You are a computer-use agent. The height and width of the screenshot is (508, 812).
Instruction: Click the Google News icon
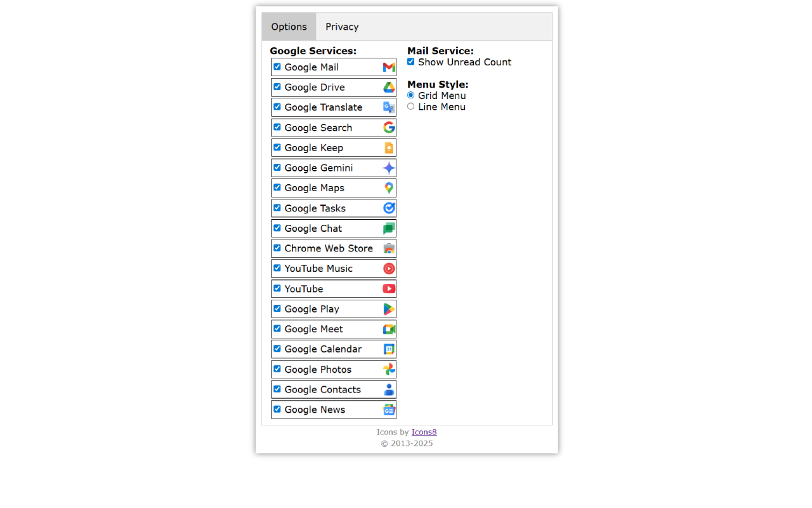(389, 410)
